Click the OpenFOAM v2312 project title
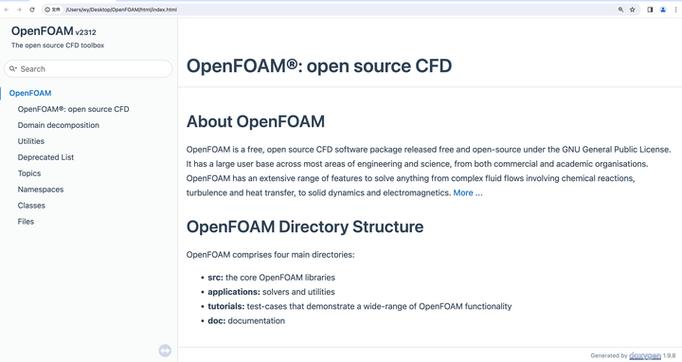This screenshot has height=362, width=682. click(x=53, y=31)
